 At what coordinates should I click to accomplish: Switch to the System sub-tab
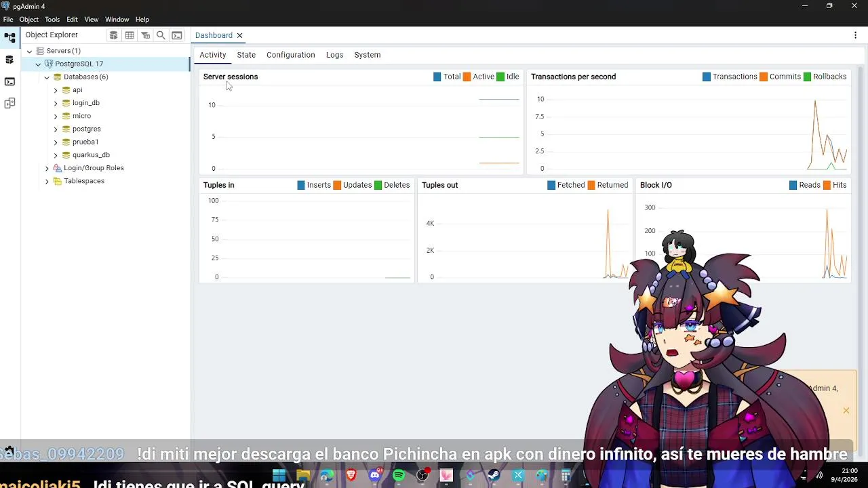[x=368, y=55]
